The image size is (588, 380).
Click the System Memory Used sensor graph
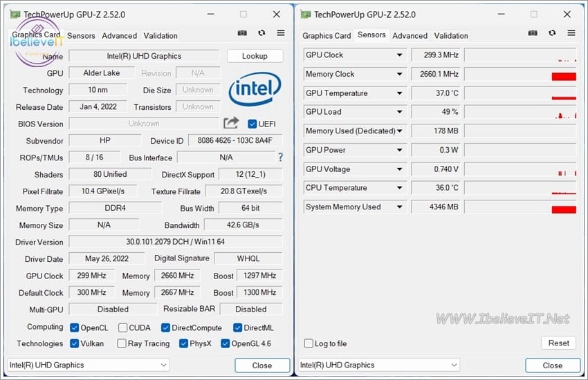pyautogui.click(x=520, y=207)
